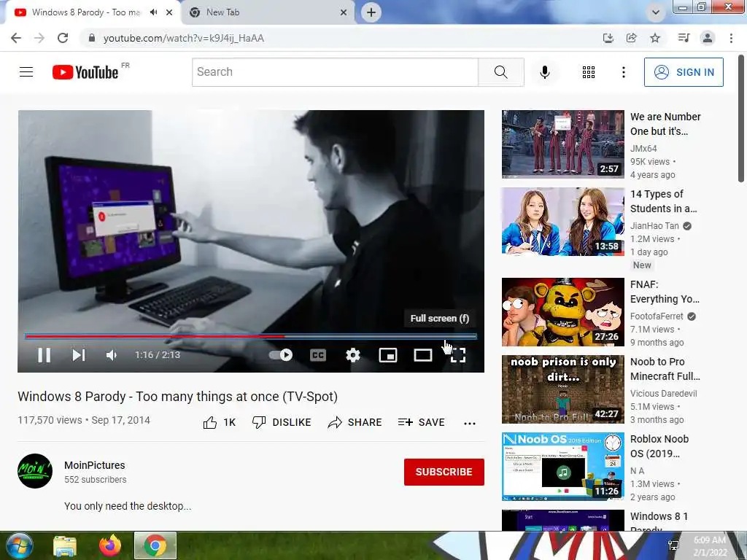The image size is (747, 560).
Task: Open MoinPictures channel avatar
Action: click(35, 471)
